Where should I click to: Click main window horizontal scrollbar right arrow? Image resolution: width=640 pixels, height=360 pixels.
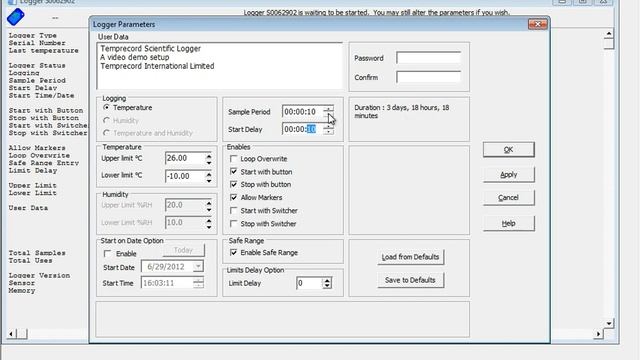point(598,334)
